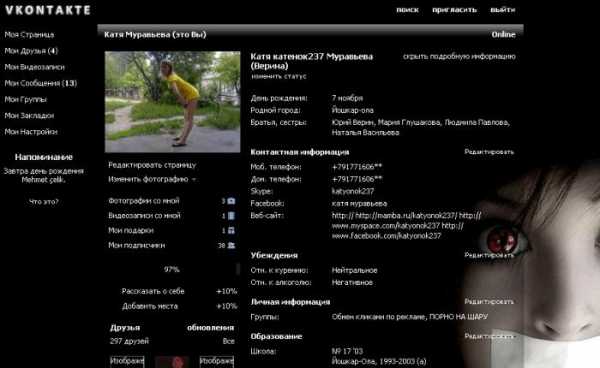600x368 pixels.
Task: Click the film icon beside Видеозаписи со мной
Action: 231,216
